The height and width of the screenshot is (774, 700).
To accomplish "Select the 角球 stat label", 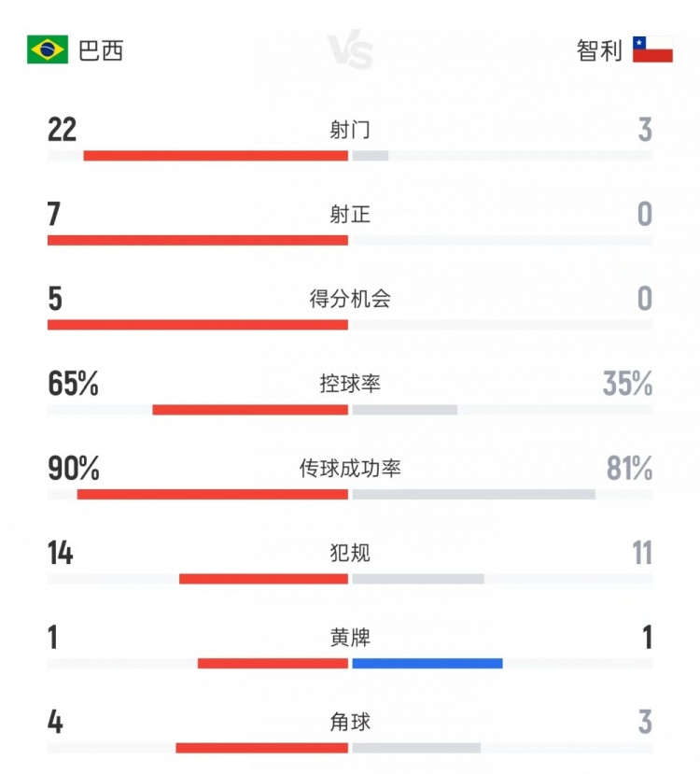I will 350,722.
